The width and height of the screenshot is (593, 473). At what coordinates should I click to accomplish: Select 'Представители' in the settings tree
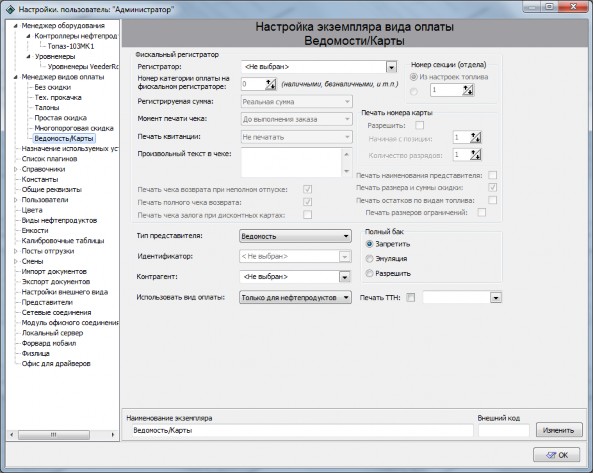click(x=47, y=302)
